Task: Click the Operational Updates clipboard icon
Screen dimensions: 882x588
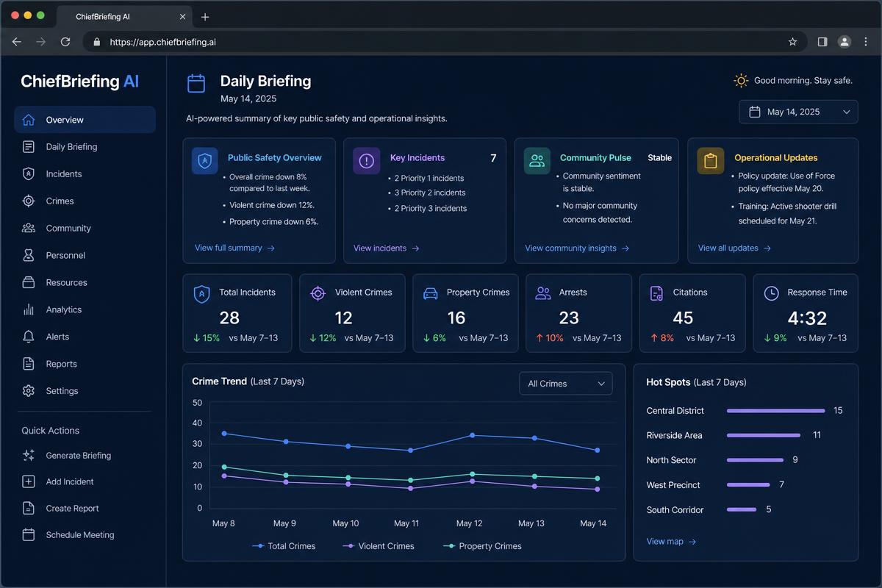Action: coord(711,161)
